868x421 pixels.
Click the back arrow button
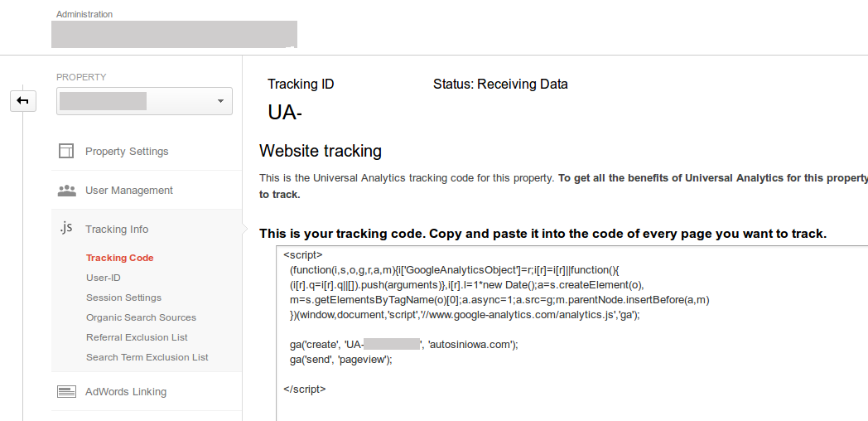pos(22,101)
